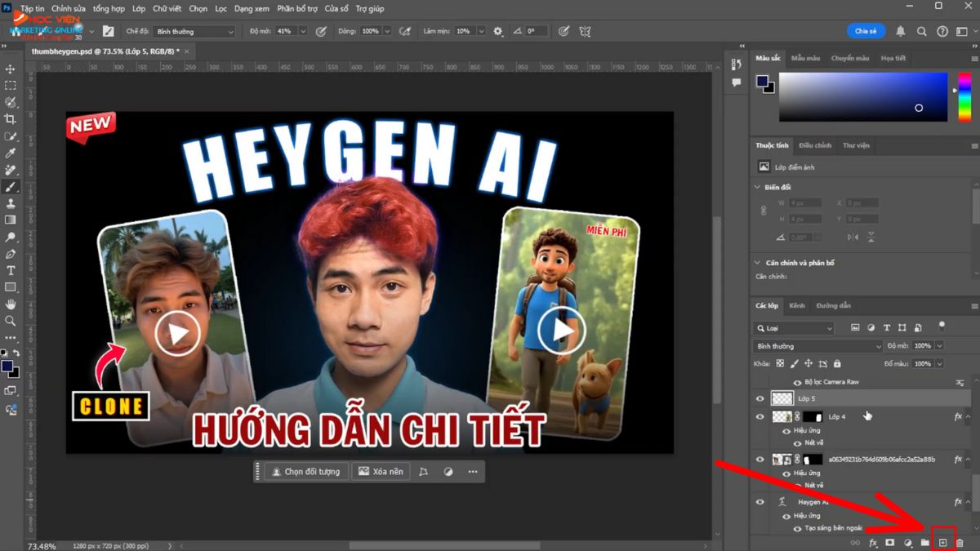Open the Điều chỉnh tab
The height and width of the screenshot is (551, 980).
[815, 145]
